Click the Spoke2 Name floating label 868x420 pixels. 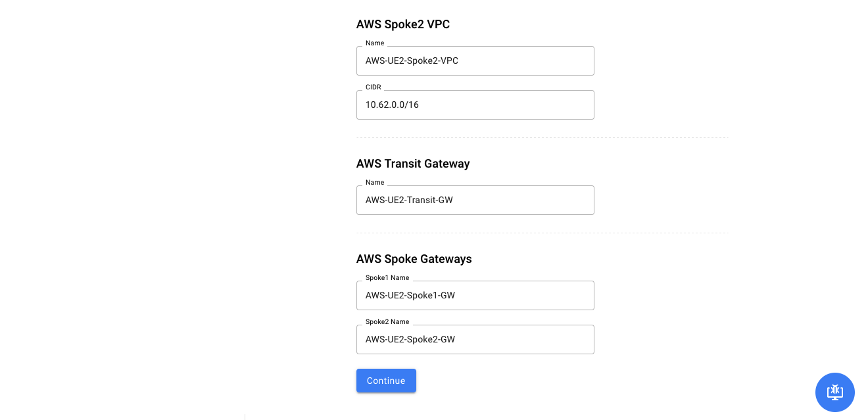387,322
